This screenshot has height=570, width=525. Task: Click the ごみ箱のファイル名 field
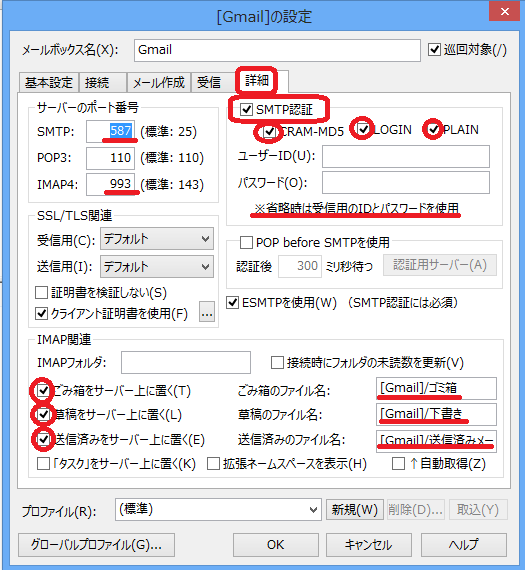coord(436,388)
